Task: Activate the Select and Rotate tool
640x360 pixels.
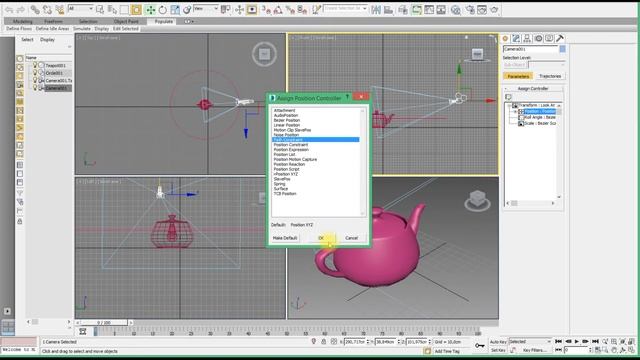Action: tap(162, 9)
